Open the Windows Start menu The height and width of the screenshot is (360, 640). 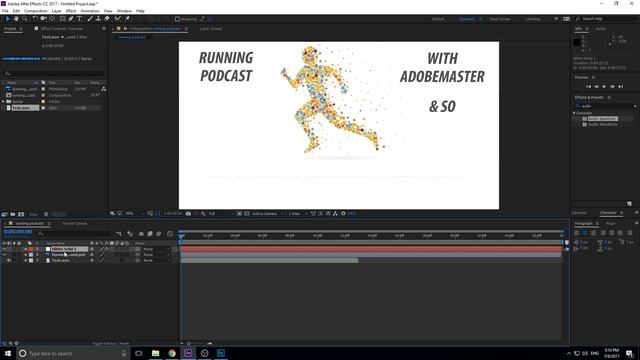coord(8,353)
